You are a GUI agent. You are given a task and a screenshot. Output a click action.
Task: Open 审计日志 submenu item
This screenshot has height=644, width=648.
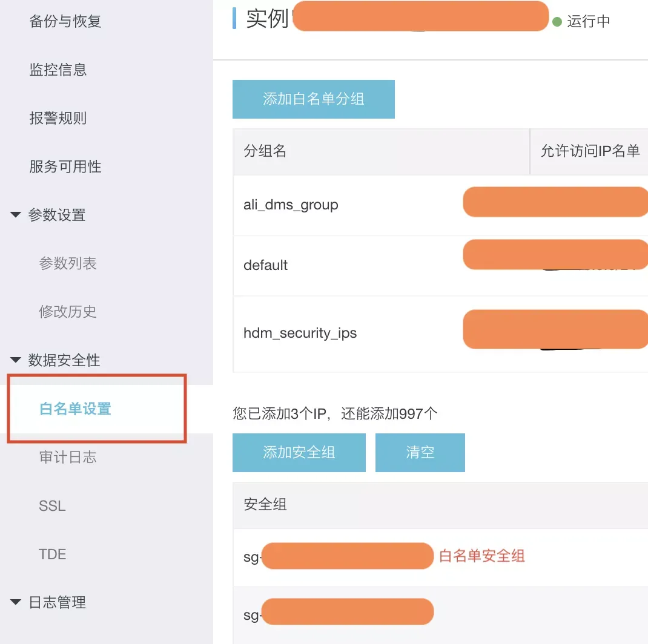(x=68, y=457)
